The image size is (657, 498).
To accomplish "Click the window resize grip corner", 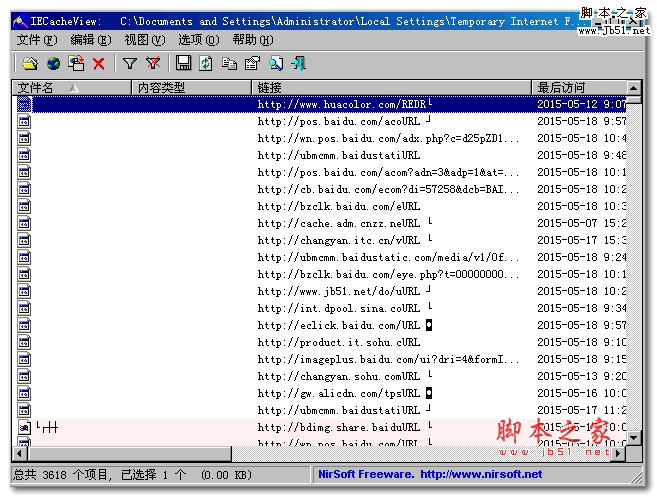I will [636, 477].
